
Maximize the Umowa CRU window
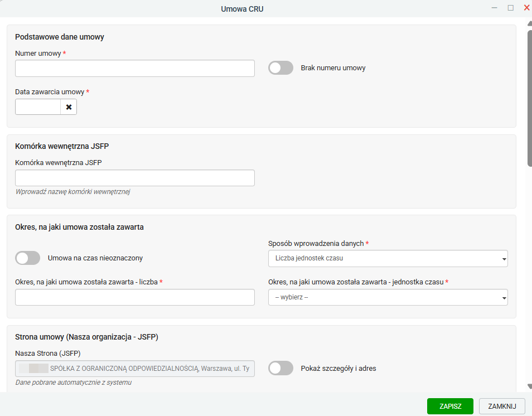point(511,8)
